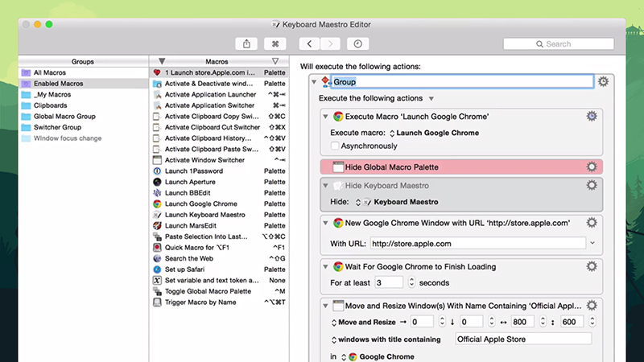Select the Window focus change group
Screen dimensions: 644x362
coord(84,138)
